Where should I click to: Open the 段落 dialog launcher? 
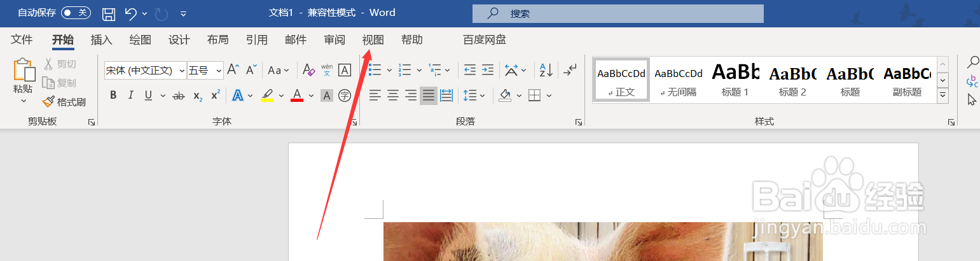coord(579,122)
